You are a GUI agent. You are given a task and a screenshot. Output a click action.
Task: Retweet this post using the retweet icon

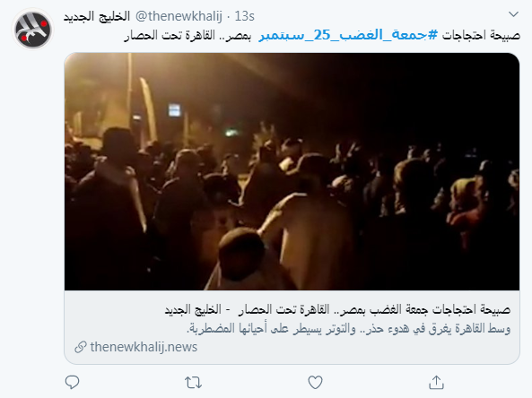click(194, 383)
